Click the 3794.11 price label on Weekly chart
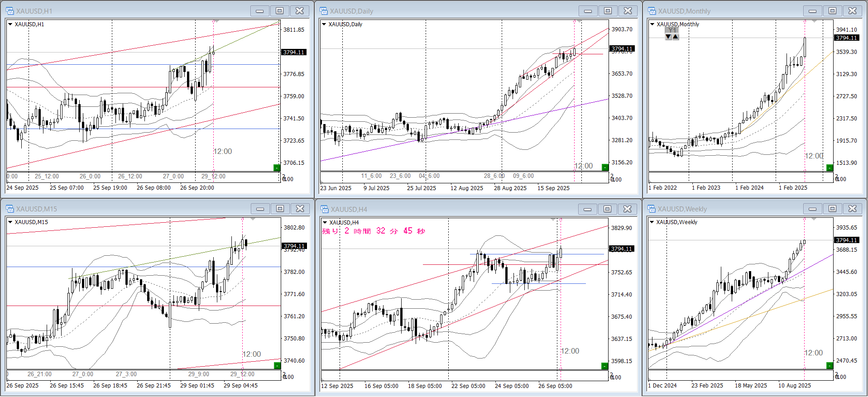The height and width of the screenshot is (397, 868). (x=846, y=240)
